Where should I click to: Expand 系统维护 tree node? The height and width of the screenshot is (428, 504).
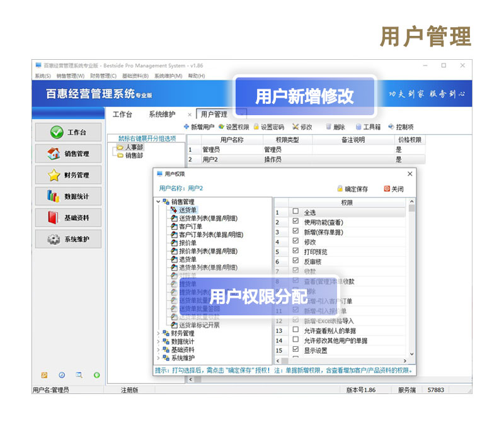pos(158,358)
